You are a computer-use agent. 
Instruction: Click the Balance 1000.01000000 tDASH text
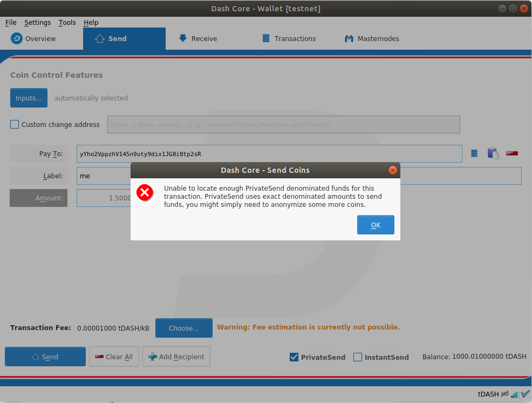(474, 357)
